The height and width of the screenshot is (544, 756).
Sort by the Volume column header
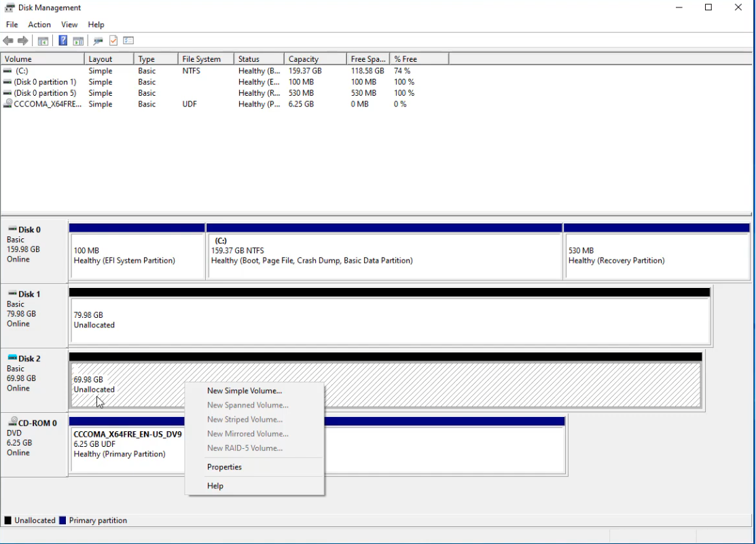[x=42, y=59]
